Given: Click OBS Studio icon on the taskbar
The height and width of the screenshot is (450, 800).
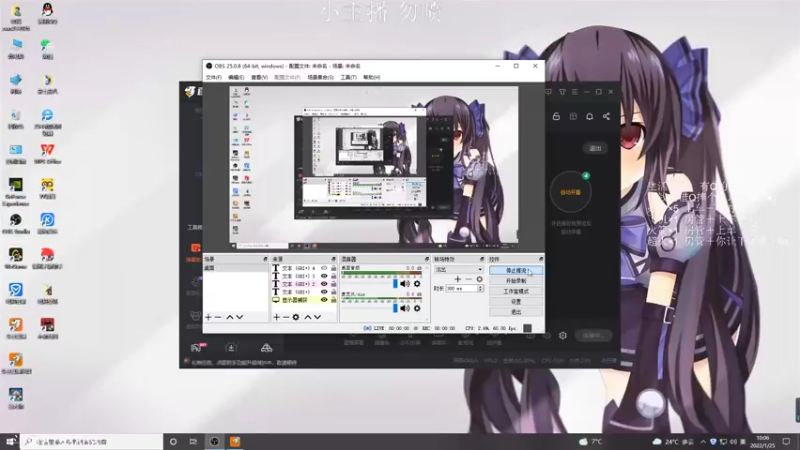Looking at the screenshot, I should 214,442.
